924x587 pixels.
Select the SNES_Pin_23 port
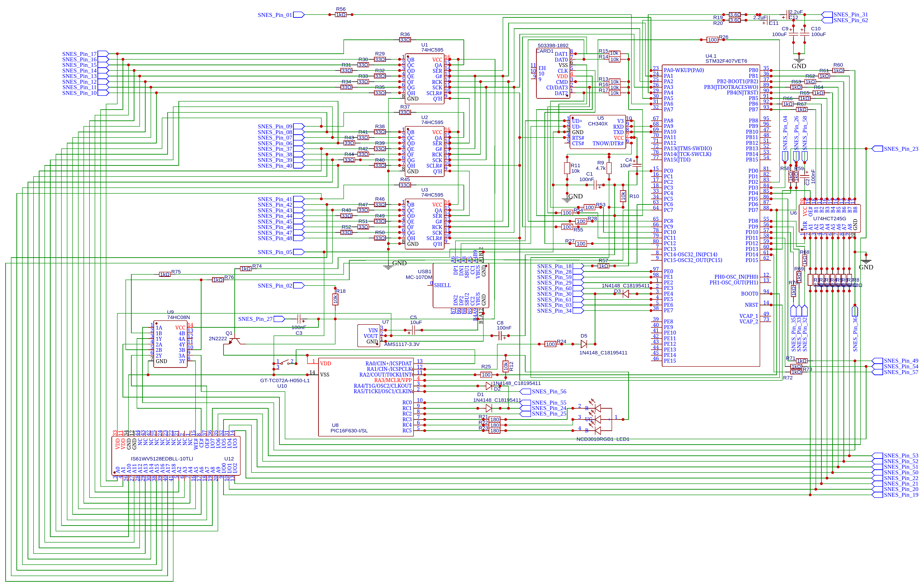[x=895, y=149]
